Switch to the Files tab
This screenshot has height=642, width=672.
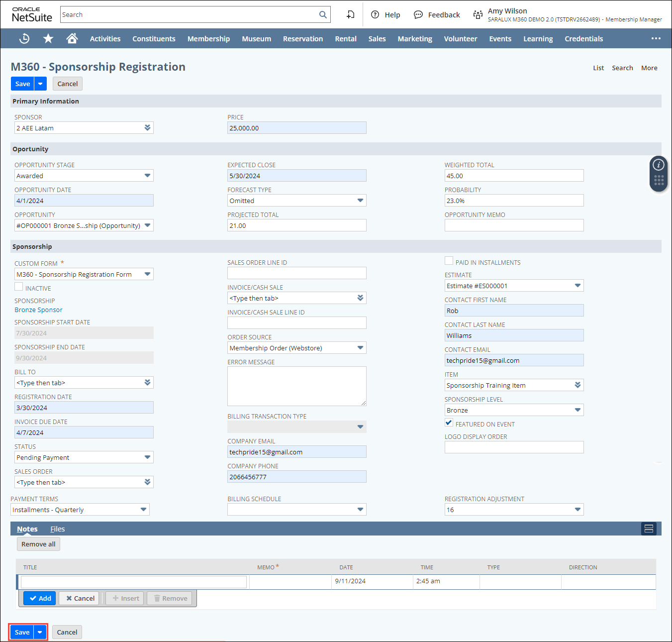58,529
